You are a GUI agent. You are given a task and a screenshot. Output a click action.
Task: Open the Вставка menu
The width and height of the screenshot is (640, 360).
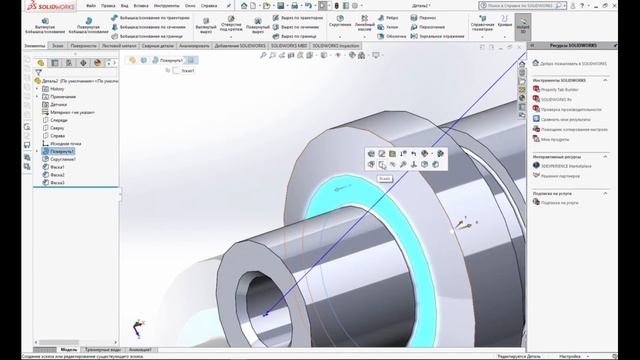[141, 6]
